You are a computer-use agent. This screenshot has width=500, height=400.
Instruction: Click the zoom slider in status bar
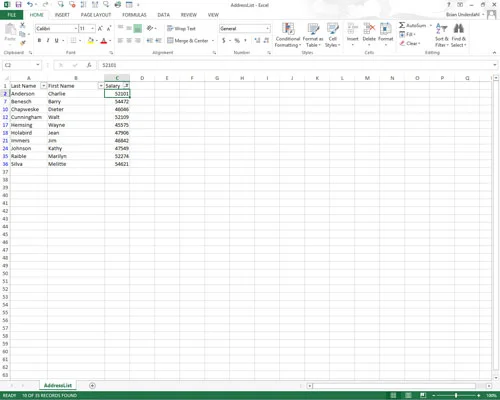(456, 395)
